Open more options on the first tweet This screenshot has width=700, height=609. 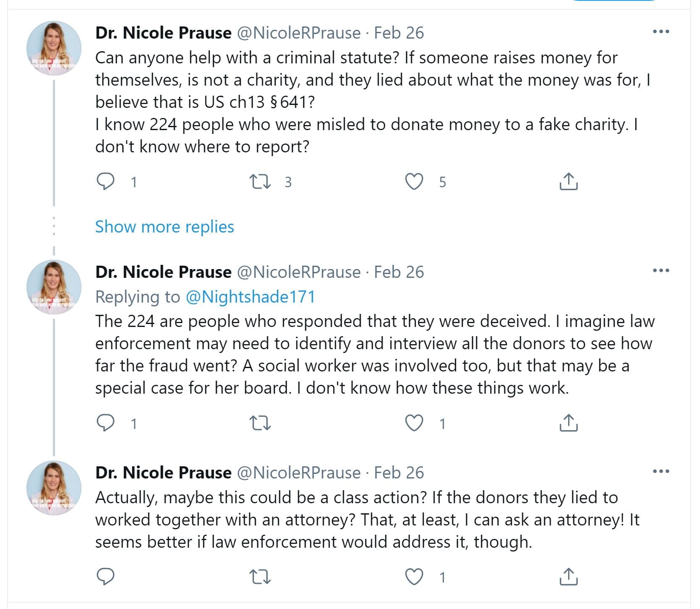click(x=661, y=32)
